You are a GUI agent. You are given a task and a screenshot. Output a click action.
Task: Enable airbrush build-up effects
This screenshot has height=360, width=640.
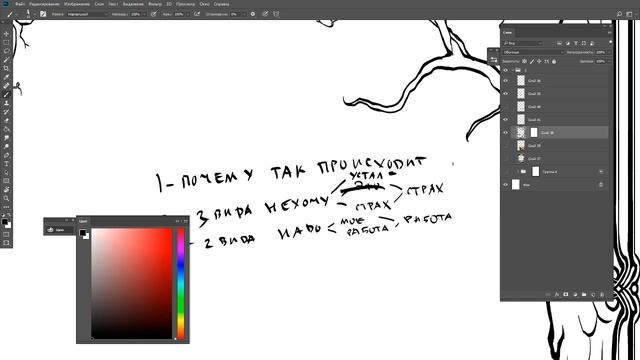click(x=197, y=14)
